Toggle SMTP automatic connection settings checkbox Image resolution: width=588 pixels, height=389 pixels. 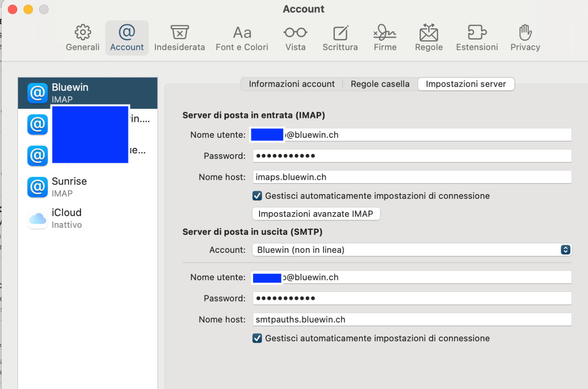(x=257, y=338)
